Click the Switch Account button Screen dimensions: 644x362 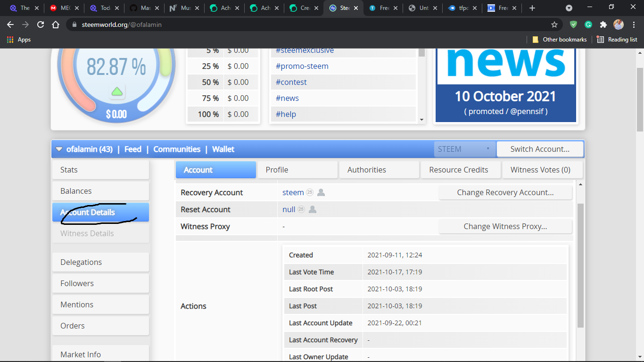[x=540, y=149]
